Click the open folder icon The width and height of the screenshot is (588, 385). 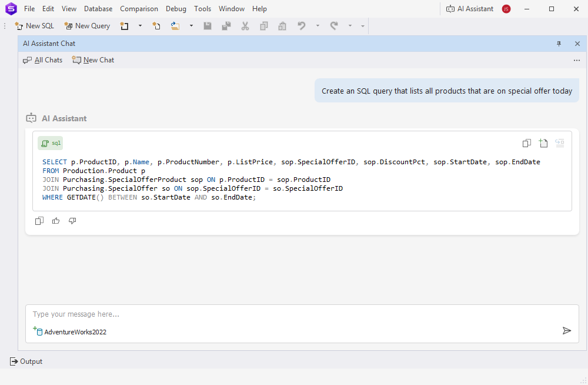click(175, 26)
